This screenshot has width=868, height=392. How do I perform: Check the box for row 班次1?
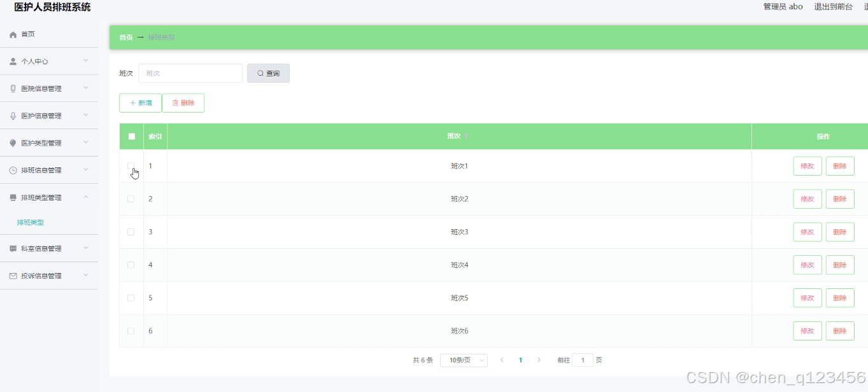tap(131, 166)
